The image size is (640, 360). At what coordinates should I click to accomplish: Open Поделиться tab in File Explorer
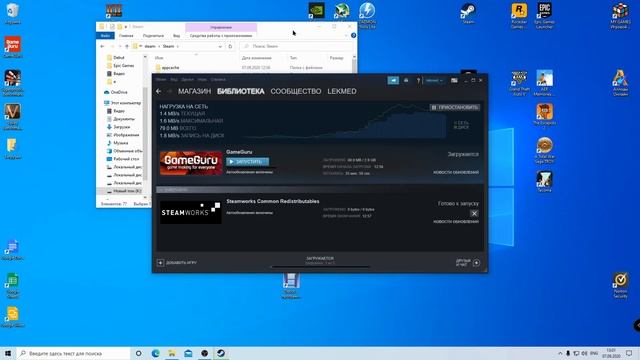click(153, 36)
